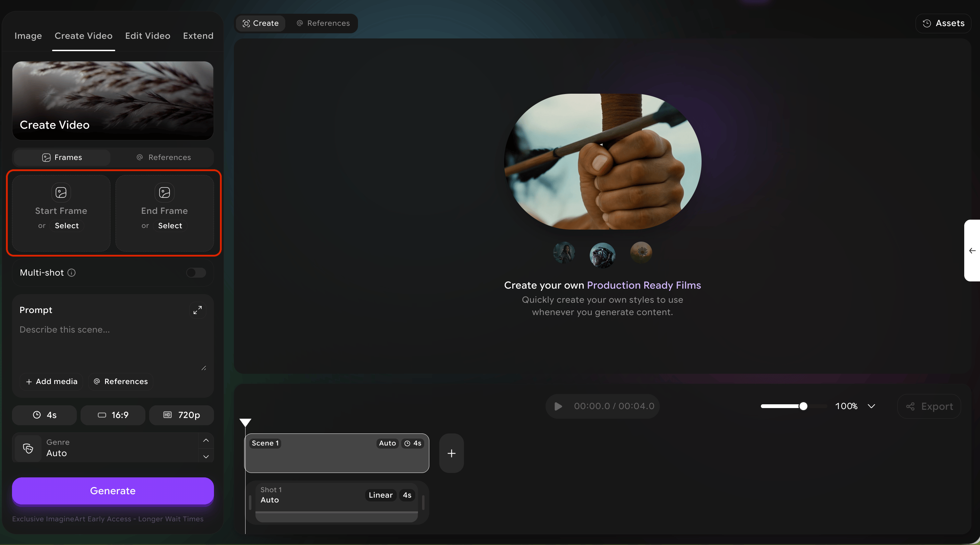980x545 pixels.
Task: Open the top References tab
Action: point(323,23)
